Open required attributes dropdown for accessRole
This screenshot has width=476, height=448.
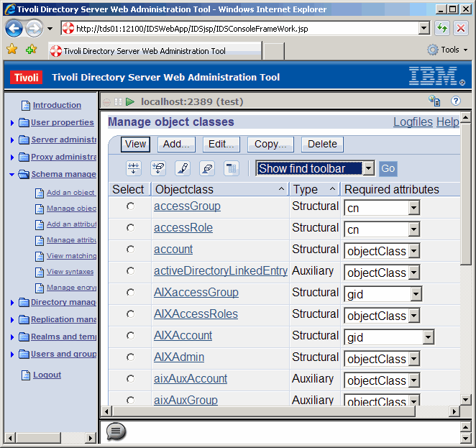[413, 229]
